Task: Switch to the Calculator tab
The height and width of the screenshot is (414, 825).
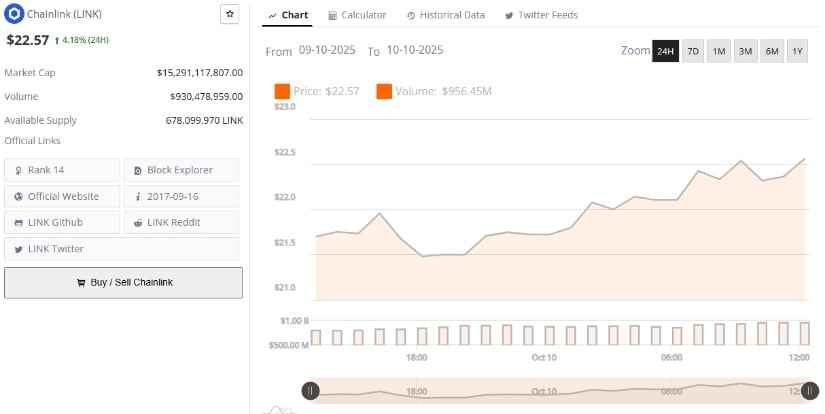Action: click(x=357, y=15)
